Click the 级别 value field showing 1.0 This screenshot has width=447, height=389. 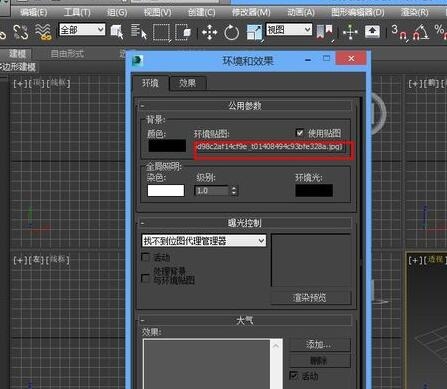point(212,191)
